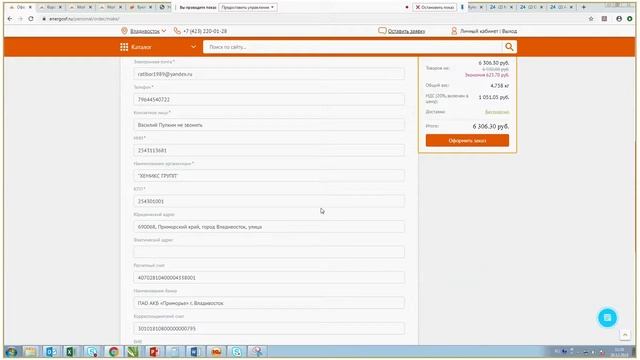Screen dimensions: 640x360
Task: Open the Windows Start orb
Action: [x=11, y=351]
